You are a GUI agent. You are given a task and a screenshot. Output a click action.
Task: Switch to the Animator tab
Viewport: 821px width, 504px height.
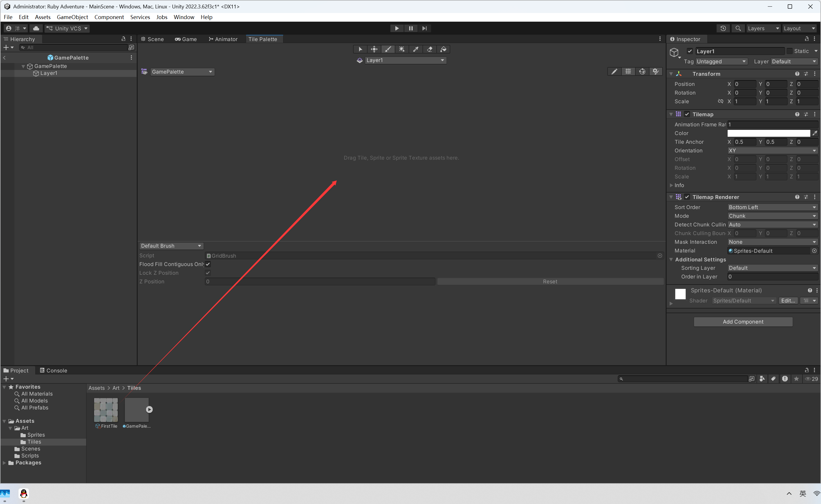click(x=223, y=39)
